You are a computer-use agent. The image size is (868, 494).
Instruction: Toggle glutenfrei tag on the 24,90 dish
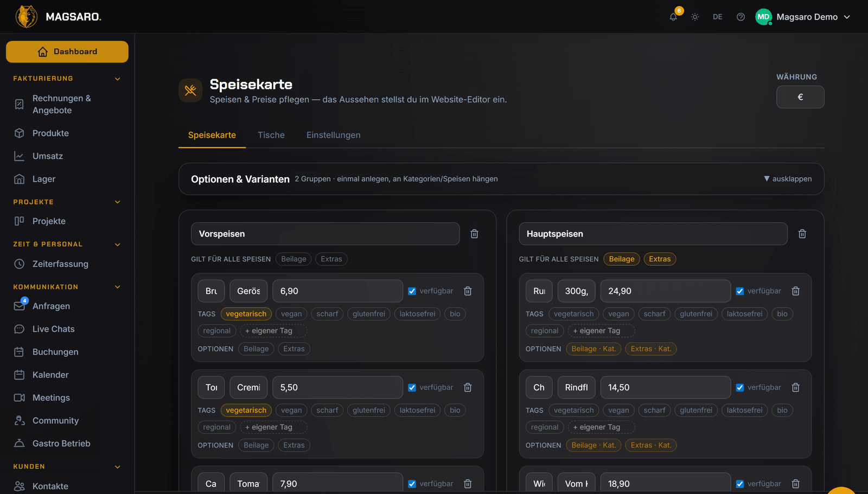[696, 314]
